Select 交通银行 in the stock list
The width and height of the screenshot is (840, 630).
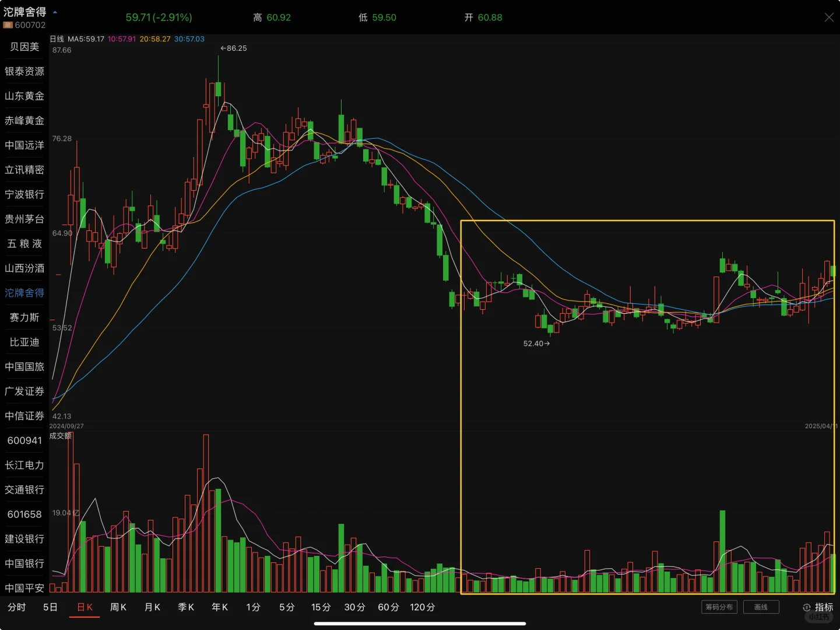pos(24,489)
